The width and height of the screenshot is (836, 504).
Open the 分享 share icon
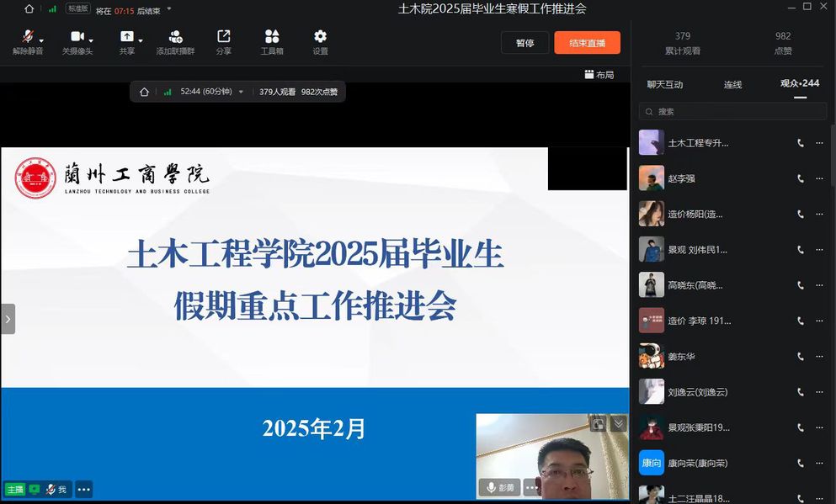click(223, 37)
